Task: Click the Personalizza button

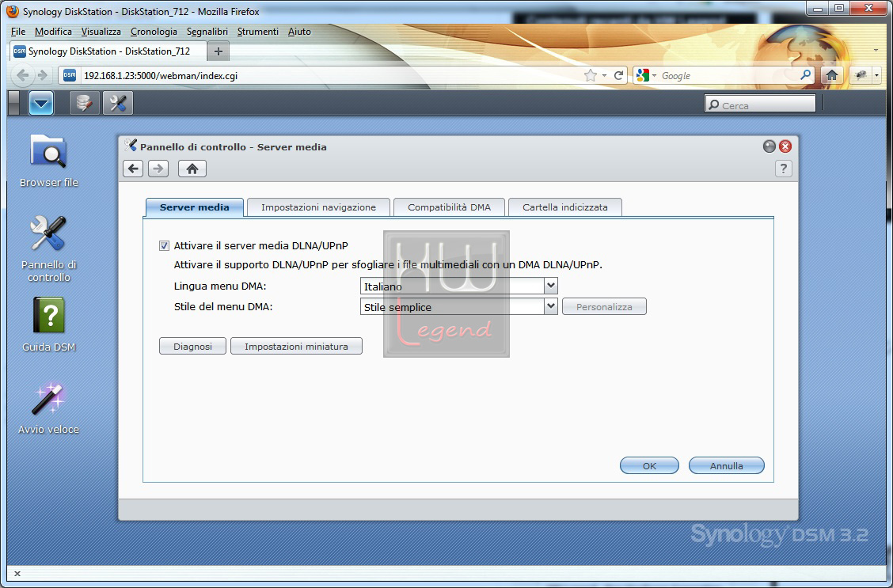Action: (604, 307)
